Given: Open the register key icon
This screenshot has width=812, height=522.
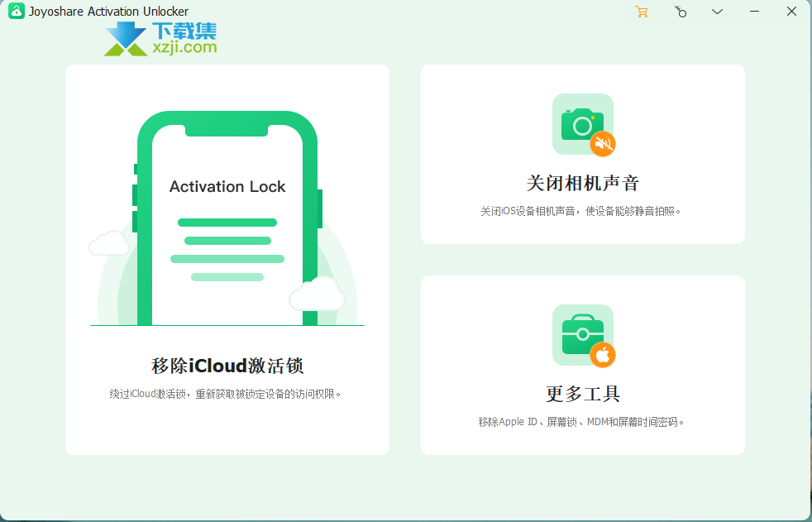Looking at the screenshot, I should click(681, 12).
